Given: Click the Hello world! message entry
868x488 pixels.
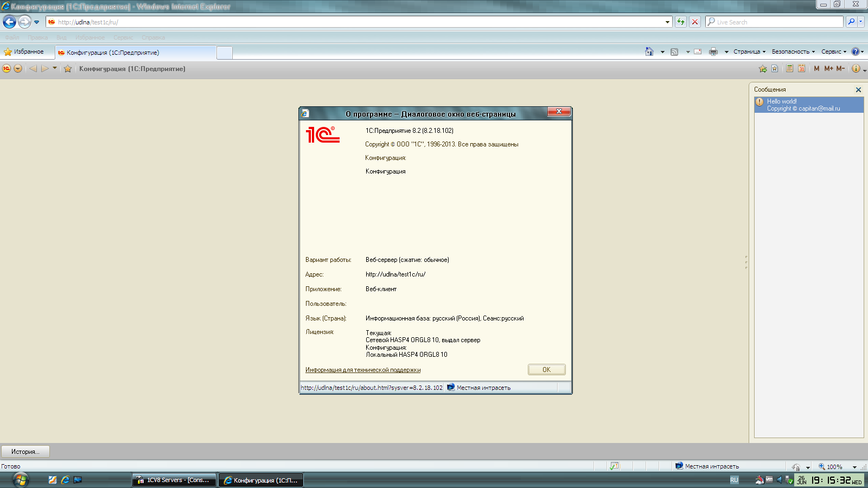Looking at the screenshot, I should pos(809,105).
